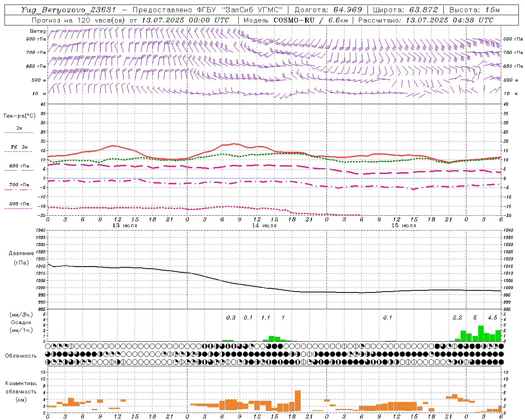Select the 850 гПа temperature legend entry

(x=19, y=166)
